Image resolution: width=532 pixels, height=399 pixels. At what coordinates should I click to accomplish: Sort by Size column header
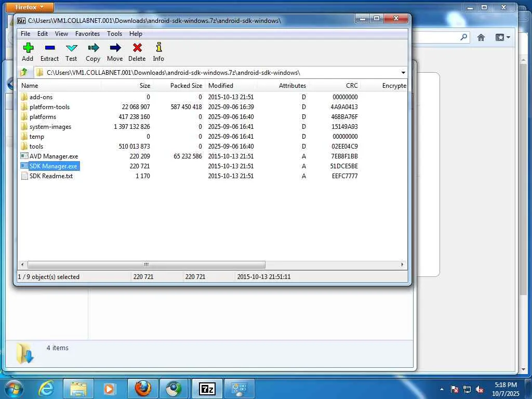[x=127, y=86]
